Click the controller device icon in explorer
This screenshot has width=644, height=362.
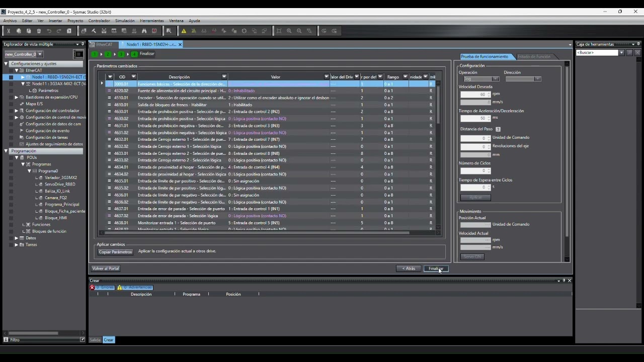coord(78,54)
